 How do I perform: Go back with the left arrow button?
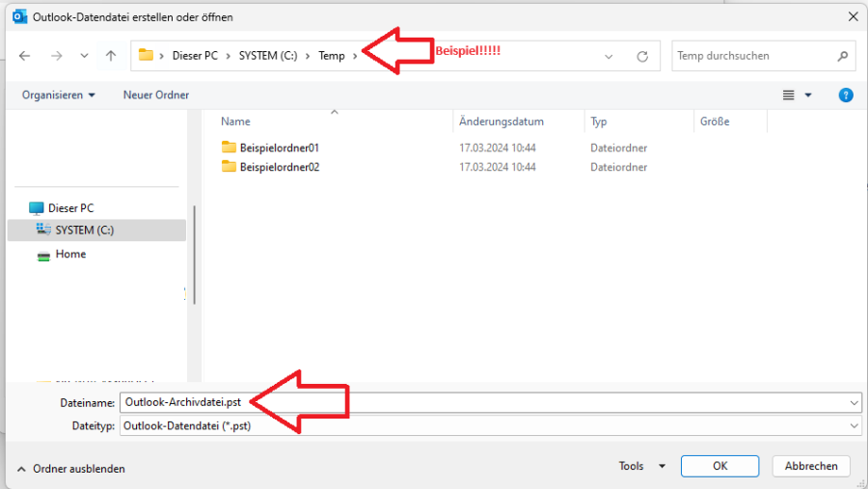24,56
